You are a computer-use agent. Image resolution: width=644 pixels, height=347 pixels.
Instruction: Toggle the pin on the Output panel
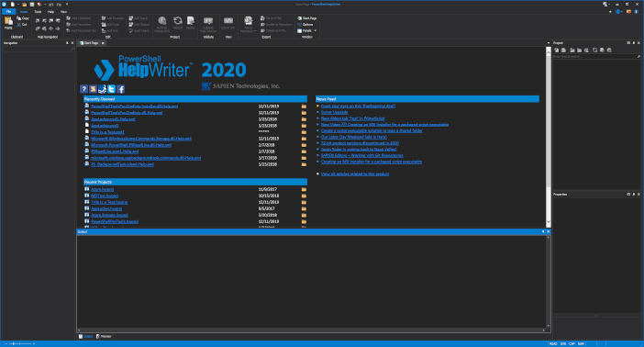pos(543,232)
